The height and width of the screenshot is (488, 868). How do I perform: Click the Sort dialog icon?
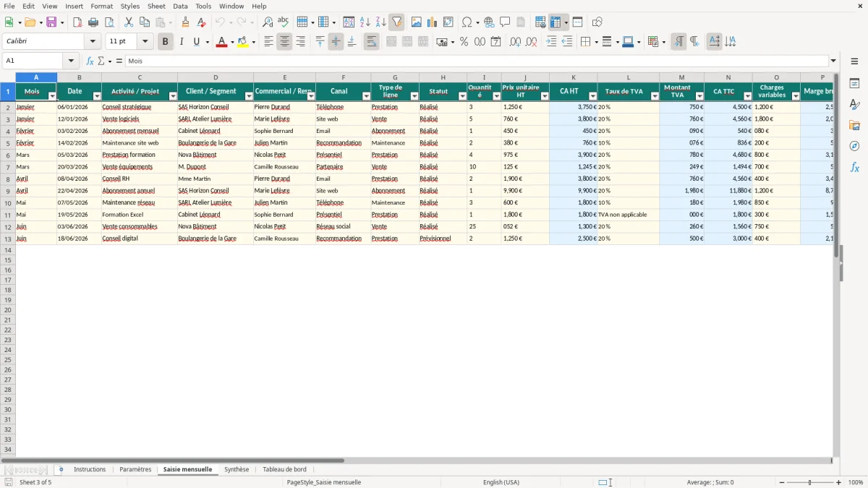349,22
